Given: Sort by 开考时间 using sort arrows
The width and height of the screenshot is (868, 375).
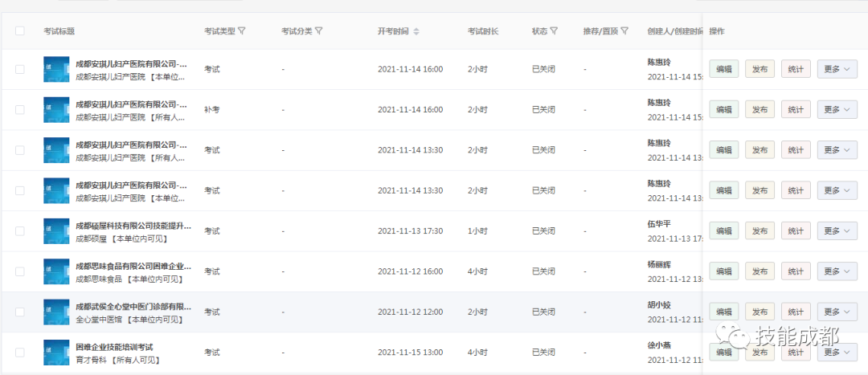Looking at the screenshot, I should point(416,31).
